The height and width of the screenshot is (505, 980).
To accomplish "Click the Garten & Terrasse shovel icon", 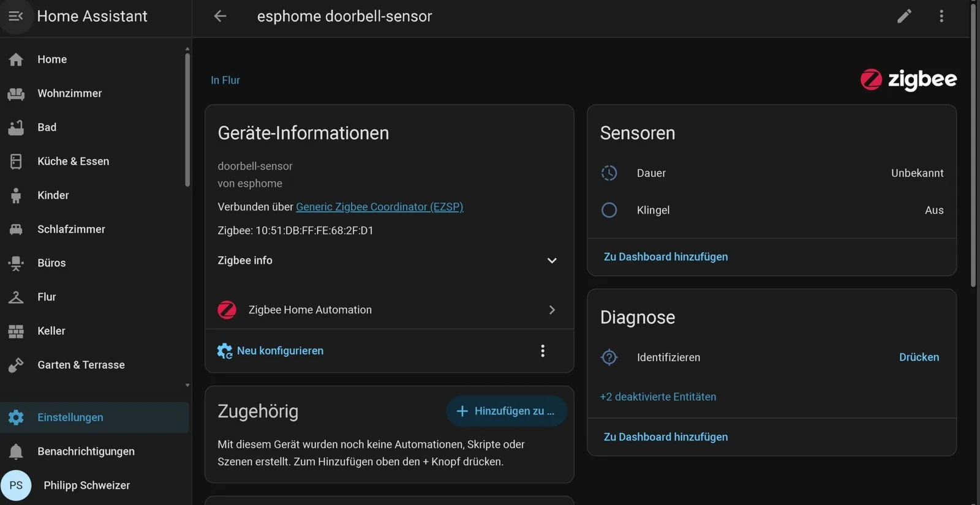I will (16, 365).
